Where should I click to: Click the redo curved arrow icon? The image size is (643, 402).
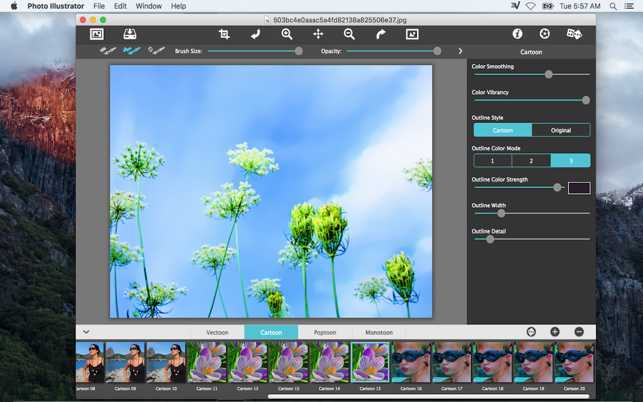click(381, 34)
